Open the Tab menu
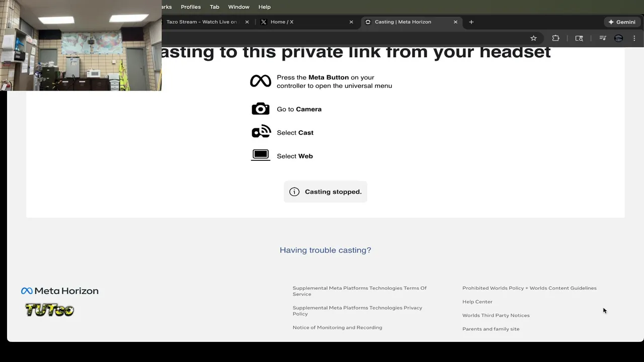This screenshot has width=644, height=362. tap(214, 7)
